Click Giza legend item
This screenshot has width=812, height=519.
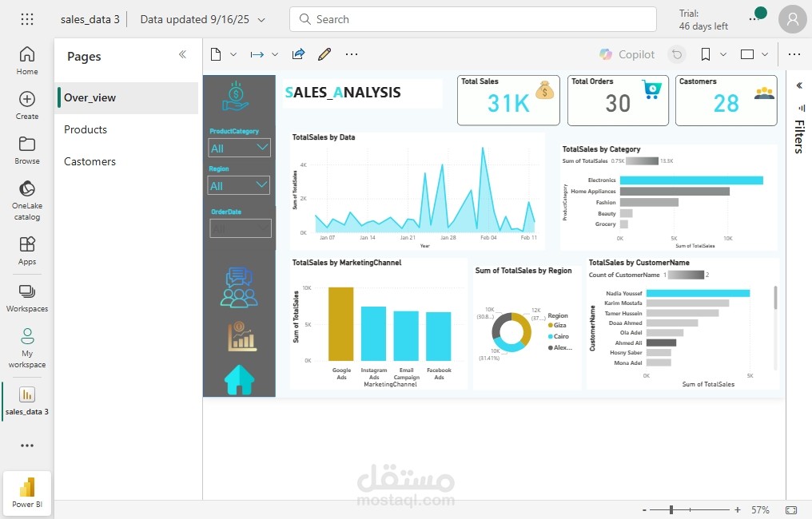click(x=557, y=326)
